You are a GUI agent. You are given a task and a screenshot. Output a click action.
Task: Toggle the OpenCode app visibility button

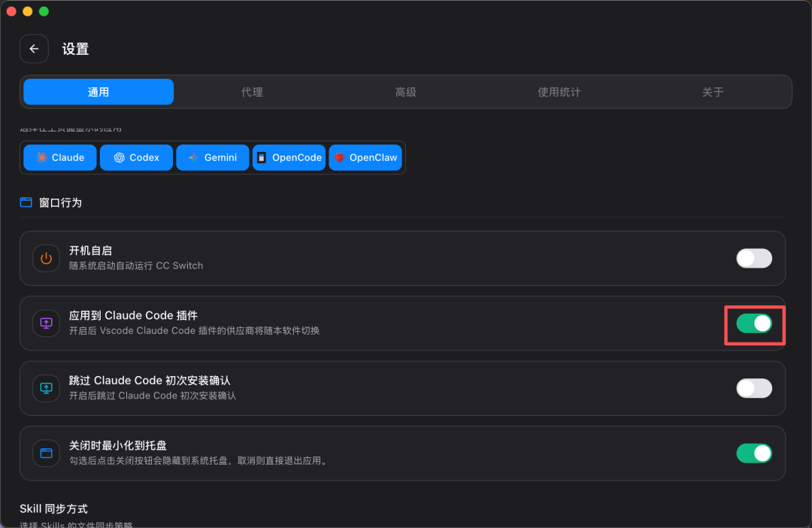tap(289, 157)
